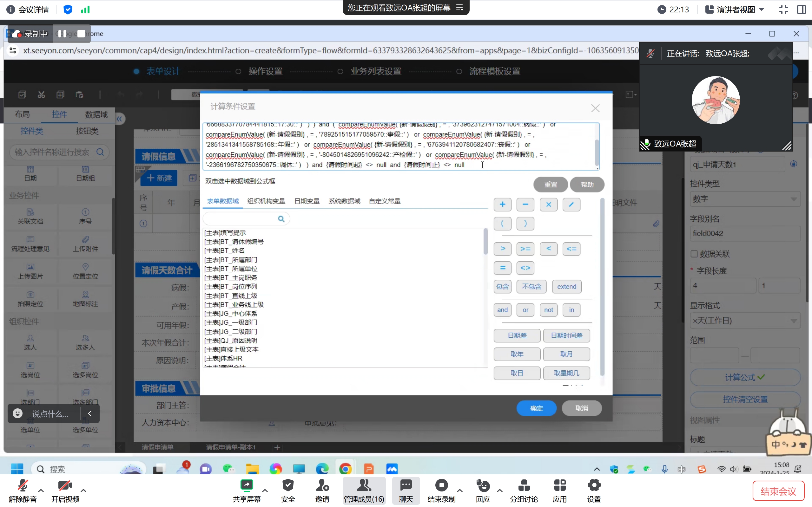The height and width of the screenshot is (507, 812).
Task: Switch to the 日期变量 tab
Action: pyautogui.click(x=307, y=201)
